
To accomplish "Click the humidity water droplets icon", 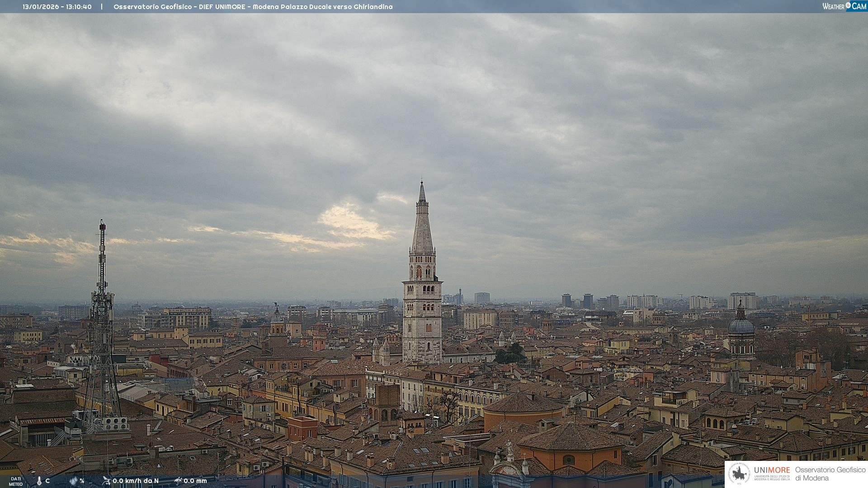I will click(73, 481).
